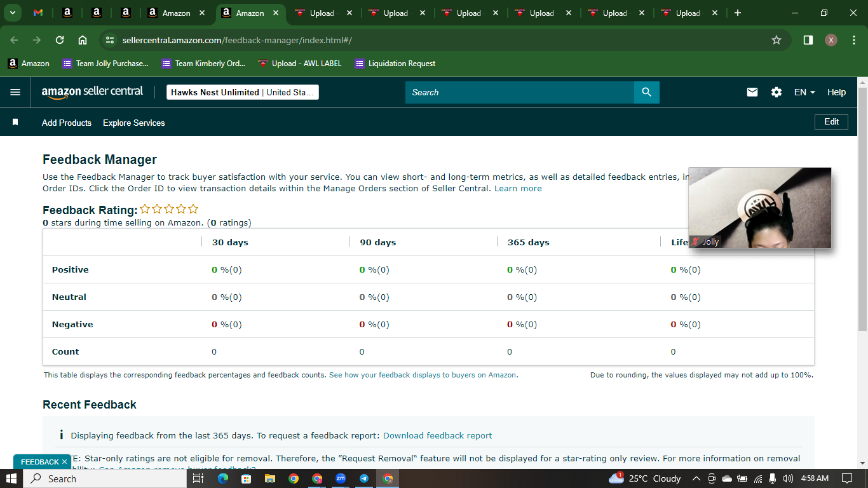Open the Liquidation Request bookmark
The height and width of the screenshot is (488, 868).
[x=395, y=64]
